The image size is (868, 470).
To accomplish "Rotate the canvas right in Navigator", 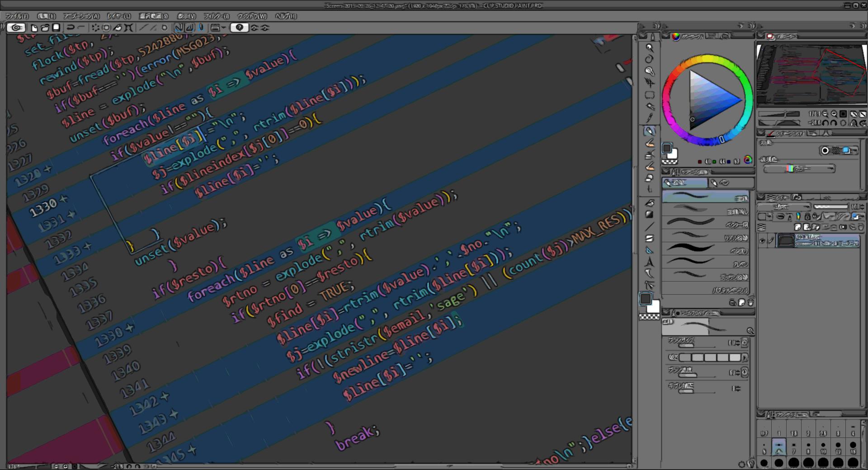I will (834, 122).
